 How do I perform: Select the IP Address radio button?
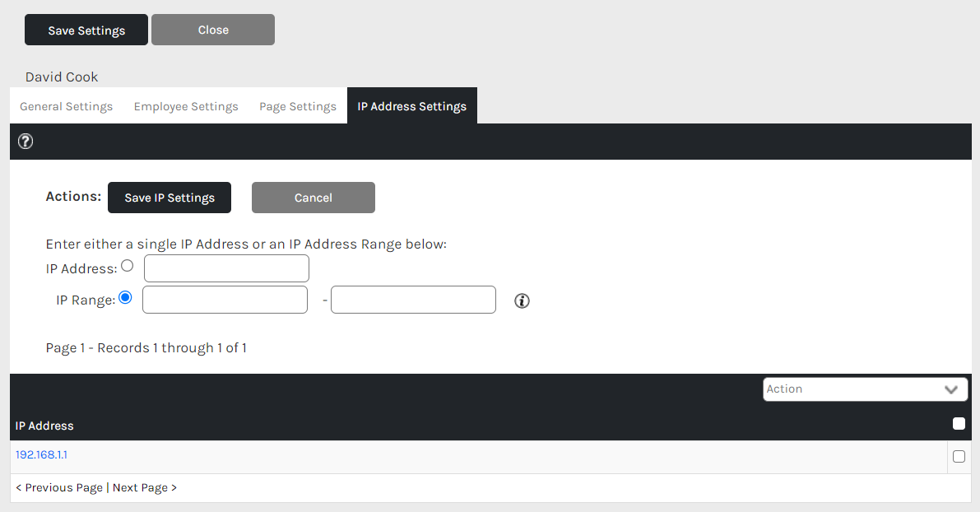[128, 266]
